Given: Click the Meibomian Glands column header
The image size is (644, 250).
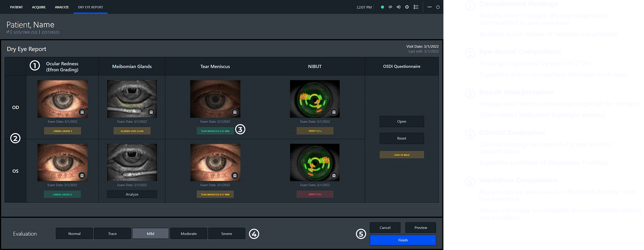Looking at the screenshot, I should (132, 67).
